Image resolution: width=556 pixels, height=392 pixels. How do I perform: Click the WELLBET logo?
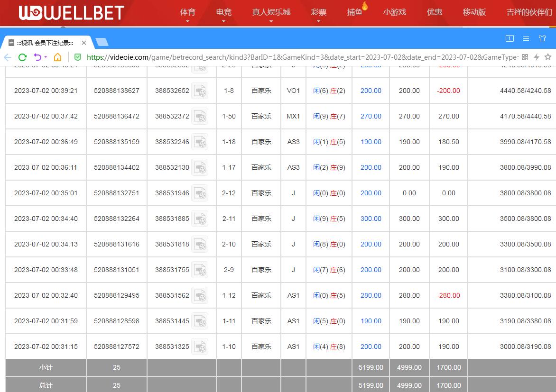point(71,13)
